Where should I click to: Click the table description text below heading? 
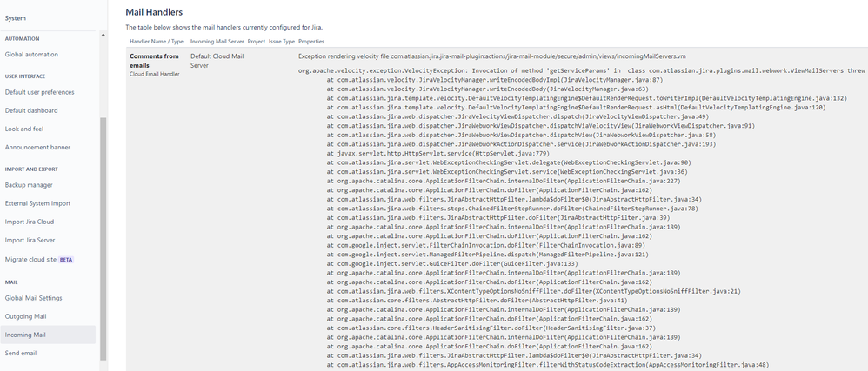click(x=224, y=27)
